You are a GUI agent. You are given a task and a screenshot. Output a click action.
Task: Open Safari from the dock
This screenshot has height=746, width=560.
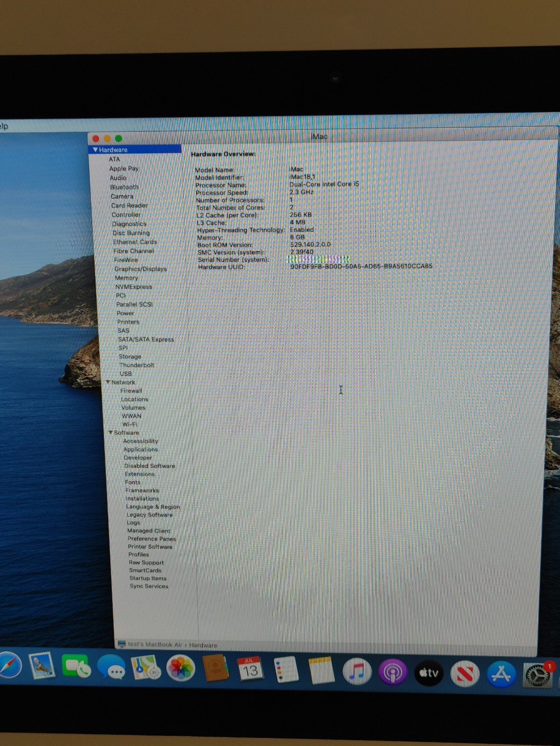(9, 664)
